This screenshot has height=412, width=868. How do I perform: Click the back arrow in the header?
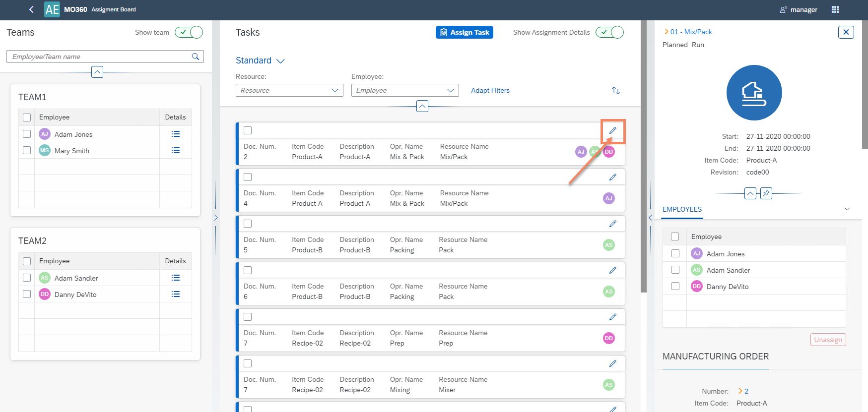pyautogui.click(x=31, y=9)
